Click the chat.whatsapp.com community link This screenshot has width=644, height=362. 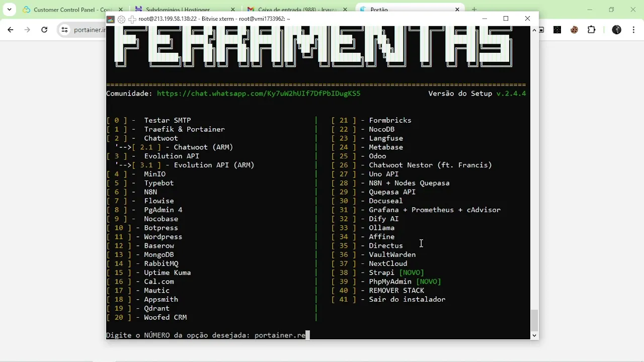[x=259, y=94]
